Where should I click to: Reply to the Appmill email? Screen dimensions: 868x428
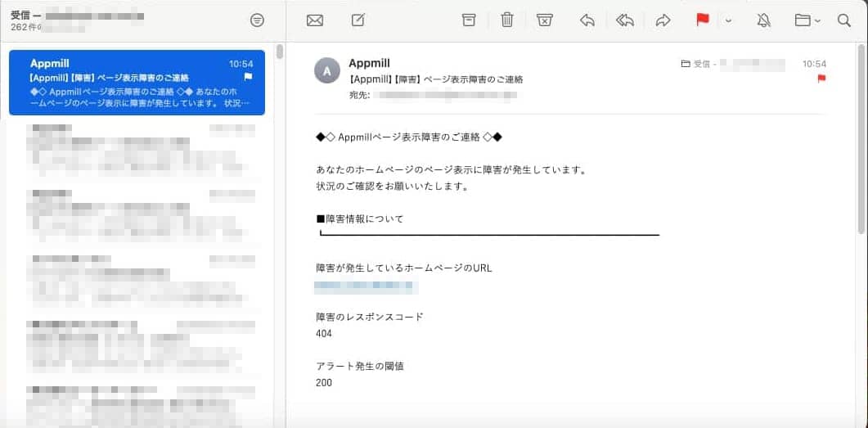(x=587, y=20)
